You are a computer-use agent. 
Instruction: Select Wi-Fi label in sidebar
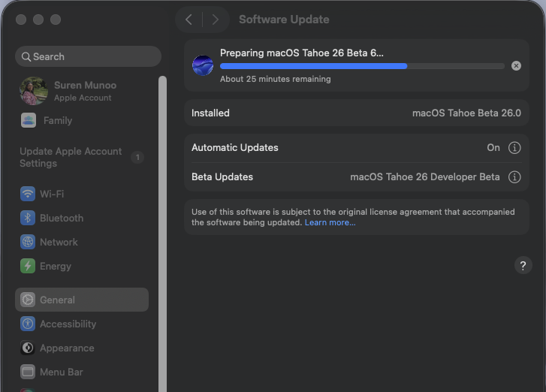point(52,194)
